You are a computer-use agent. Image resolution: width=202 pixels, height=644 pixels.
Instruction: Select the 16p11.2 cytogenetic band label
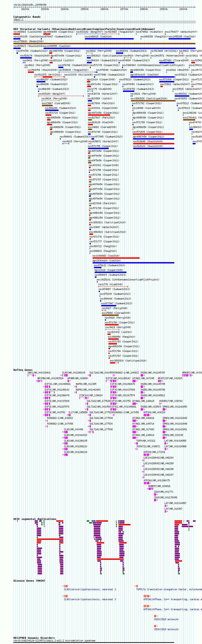18,20
